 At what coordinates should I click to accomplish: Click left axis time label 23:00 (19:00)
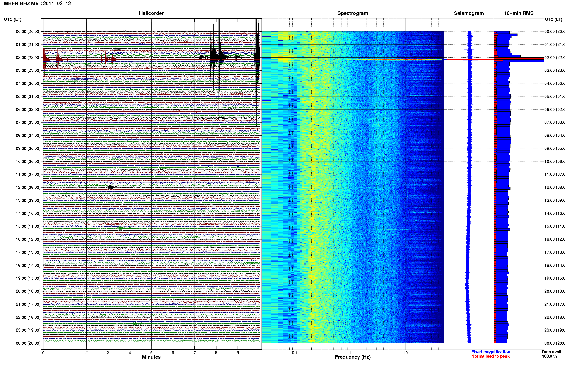28,330
